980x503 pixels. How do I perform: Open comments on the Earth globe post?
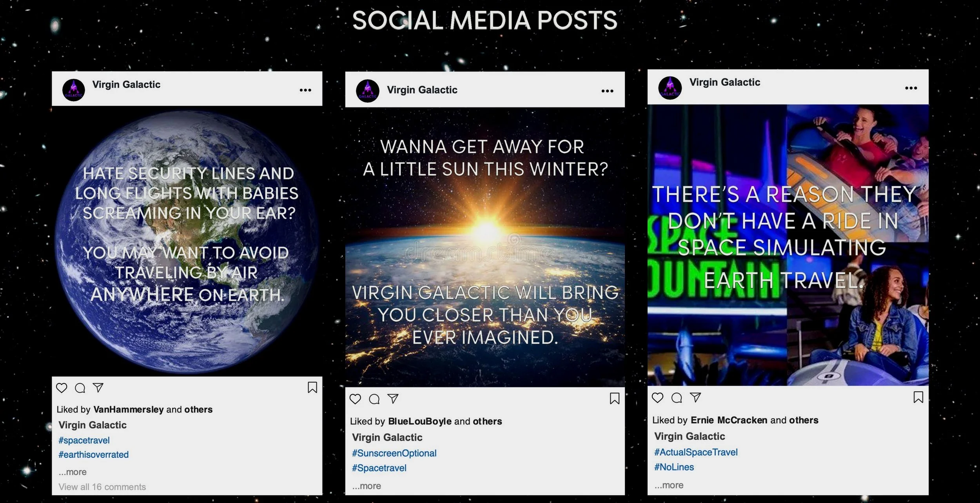(x=80, y=388)
